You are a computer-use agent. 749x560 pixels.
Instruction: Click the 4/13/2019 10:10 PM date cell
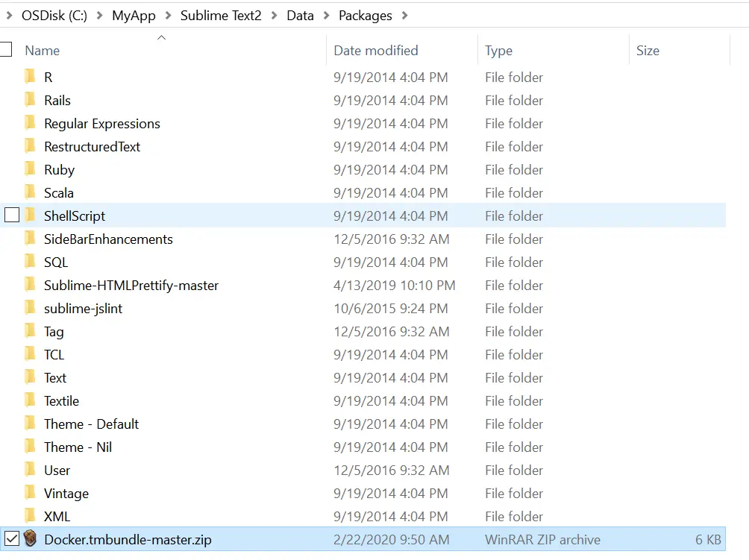pos(395,286)
